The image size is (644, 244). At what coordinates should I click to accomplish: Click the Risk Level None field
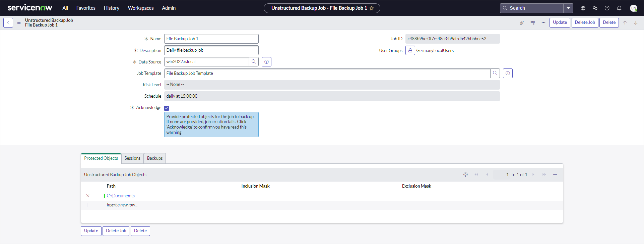click(332, 85)
